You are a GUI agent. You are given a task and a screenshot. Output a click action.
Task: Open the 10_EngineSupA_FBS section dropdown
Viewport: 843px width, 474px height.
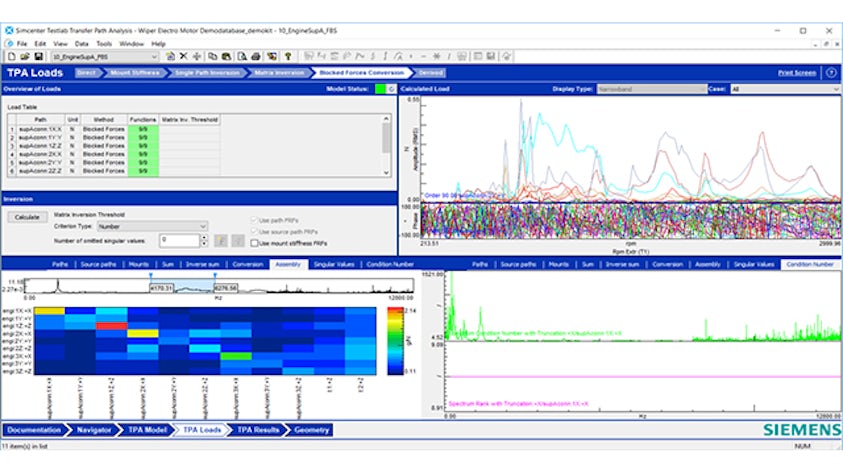point(104,56)
